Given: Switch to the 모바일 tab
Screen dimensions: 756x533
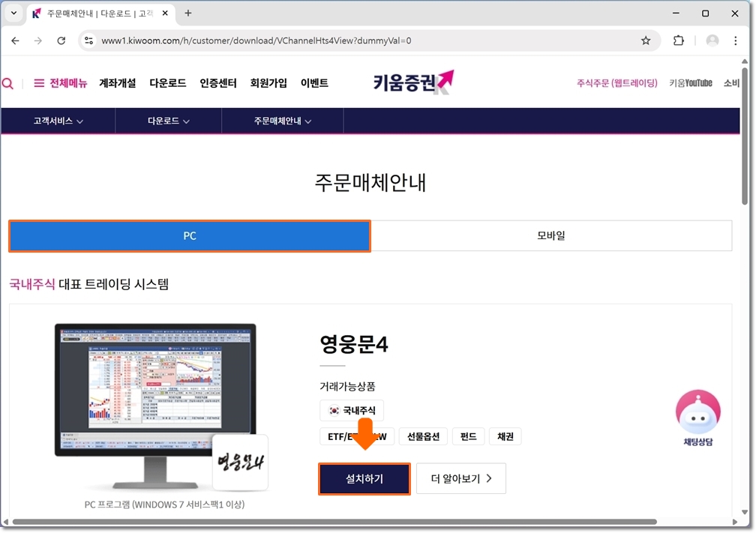Looking at the screenshot, I should point(551,235).
